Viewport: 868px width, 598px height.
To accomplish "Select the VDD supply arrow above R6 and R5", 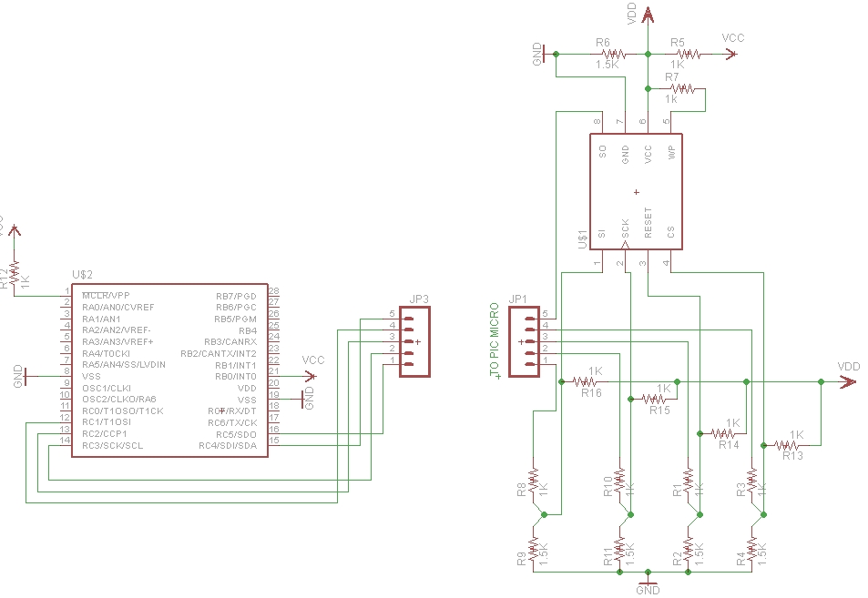I will pos(648,14).
